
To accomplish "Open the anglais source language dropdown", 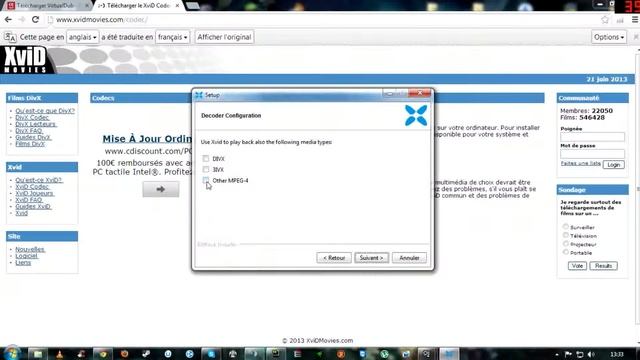I will [82, 37].
